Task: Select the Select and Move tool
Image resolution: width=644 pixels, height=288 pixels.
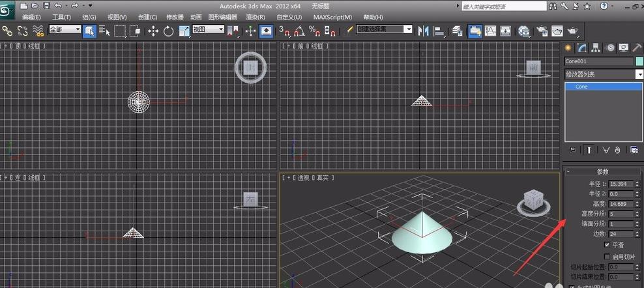Action: coord(153,31)
